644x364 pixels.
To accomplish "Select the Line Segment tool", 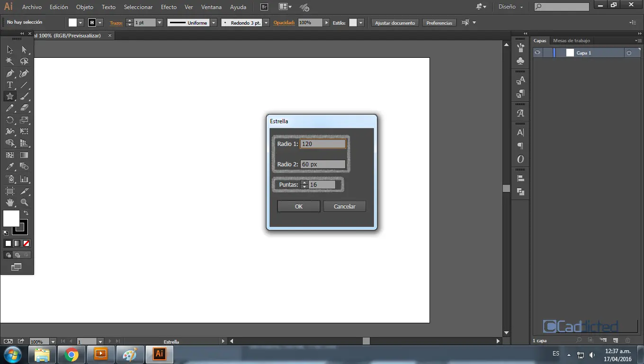I will click(24, 85).
